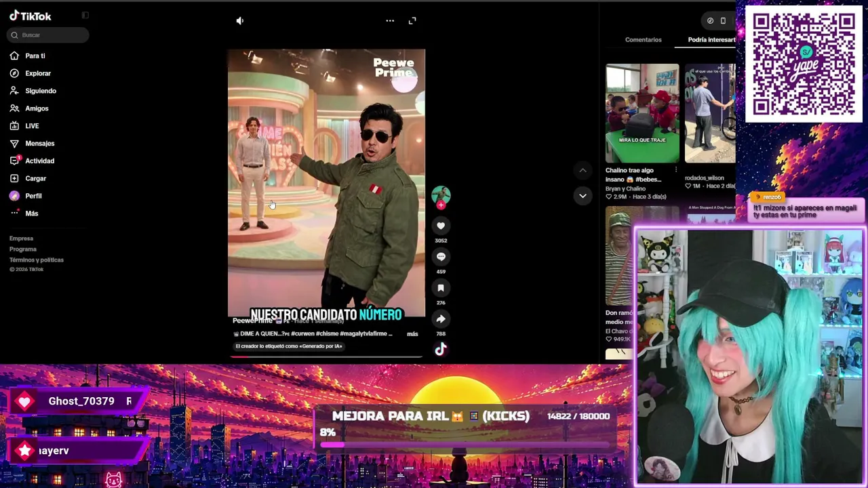Click the Yape QR code

[x=804, y=64]
